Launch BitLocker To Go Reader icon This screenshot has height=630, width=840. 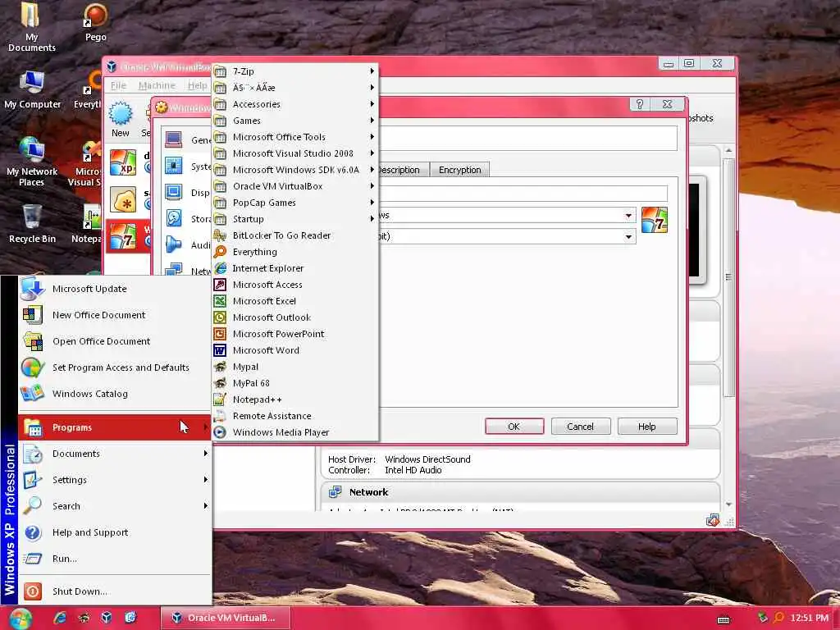click(220, 235)
